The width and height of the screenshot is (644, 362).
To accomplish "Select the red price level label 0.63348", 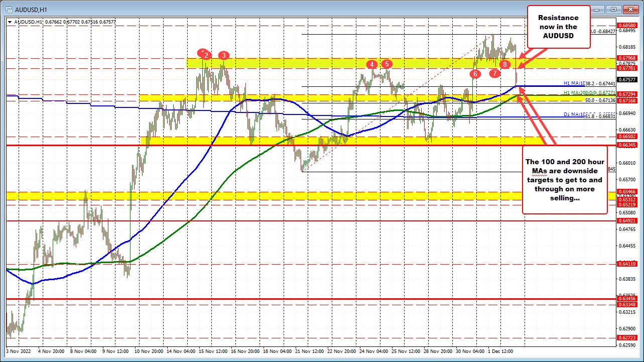I will pos(627,304).
